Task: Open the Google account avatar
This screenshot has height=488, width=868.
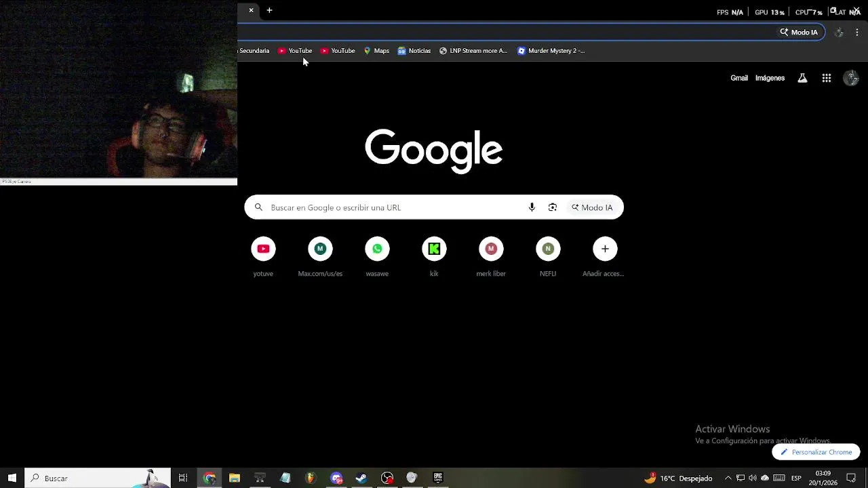Action: (850, 78)
